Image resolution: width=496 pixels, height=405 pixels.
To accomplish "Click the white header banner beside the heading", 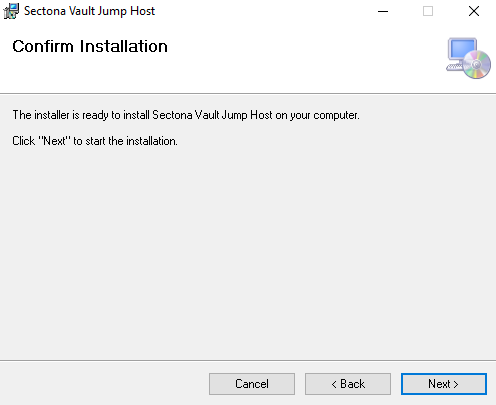I will tap(300, 58).
